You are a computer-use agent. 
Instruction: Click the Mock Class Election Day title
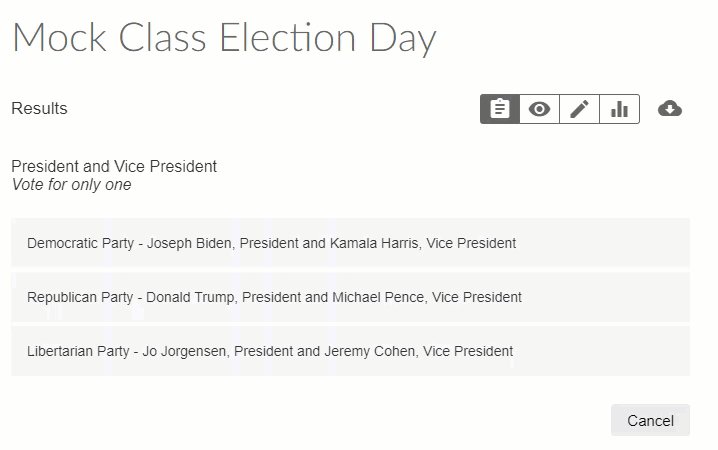click(224, 38)
